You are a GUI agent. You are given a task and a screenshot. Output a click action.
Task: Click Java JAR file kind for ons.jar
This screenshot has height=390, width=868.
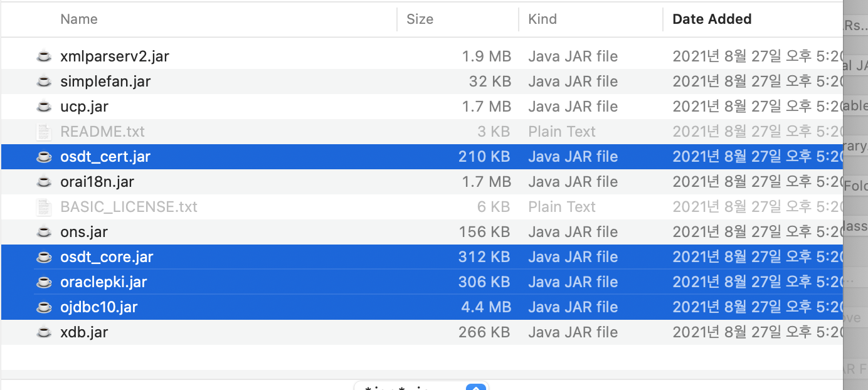(573, 232)
